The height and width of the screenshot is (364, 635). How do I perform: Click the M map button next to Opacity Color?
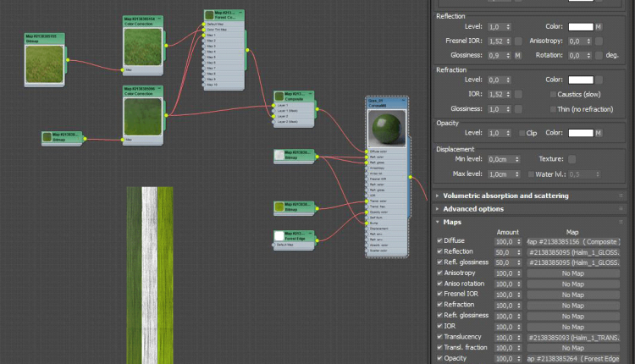598,133
